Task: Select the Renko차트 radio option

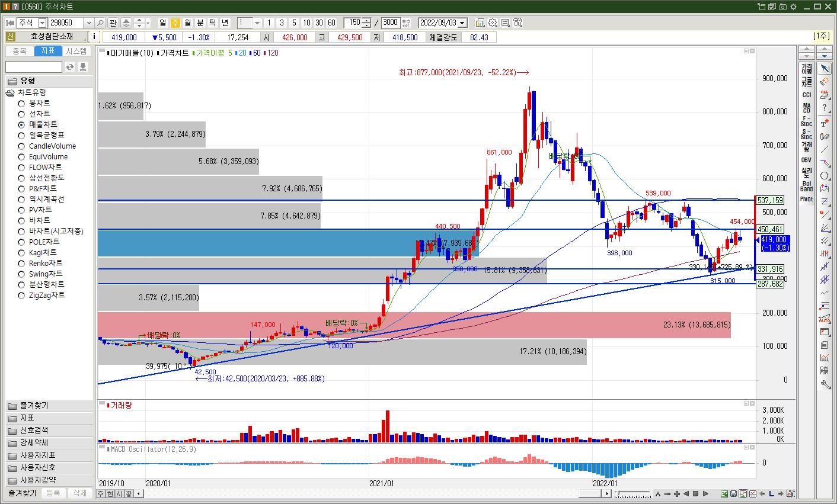Action: [x=22, y=263]
